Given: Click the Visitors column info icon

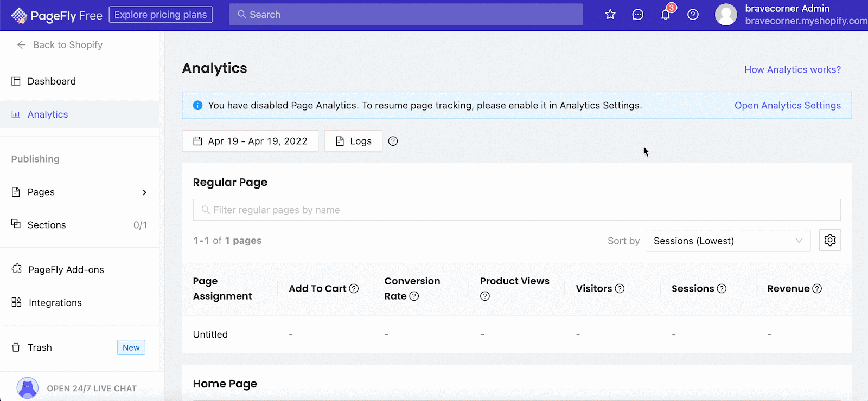Looking at the screenshot, I should click(x=620, y=289).
